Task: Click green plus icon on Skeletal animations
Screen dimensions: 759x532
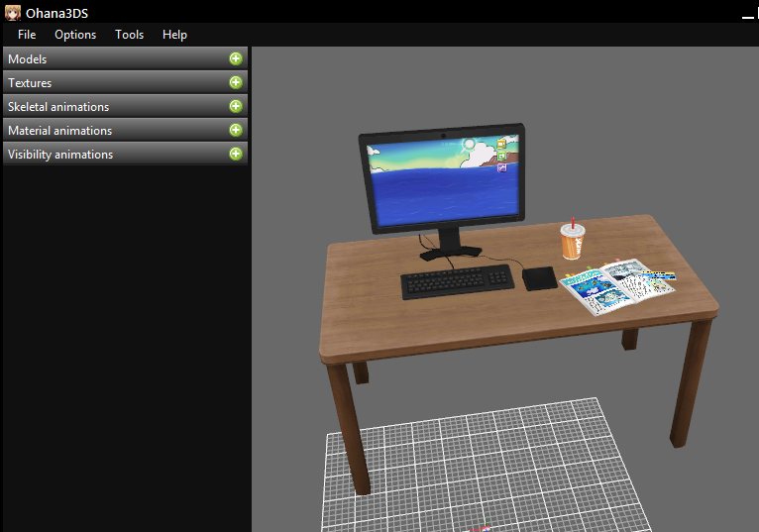Action: click(236, 106)
